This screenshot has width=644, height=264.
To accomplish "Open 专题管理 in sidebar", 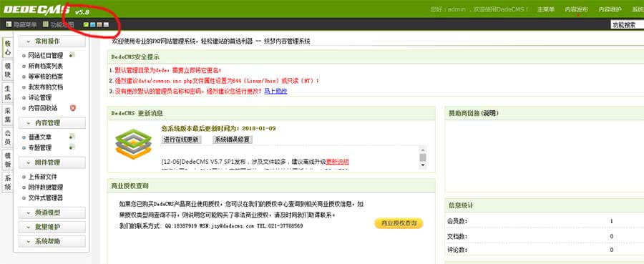I will click(x=40, y=147).
